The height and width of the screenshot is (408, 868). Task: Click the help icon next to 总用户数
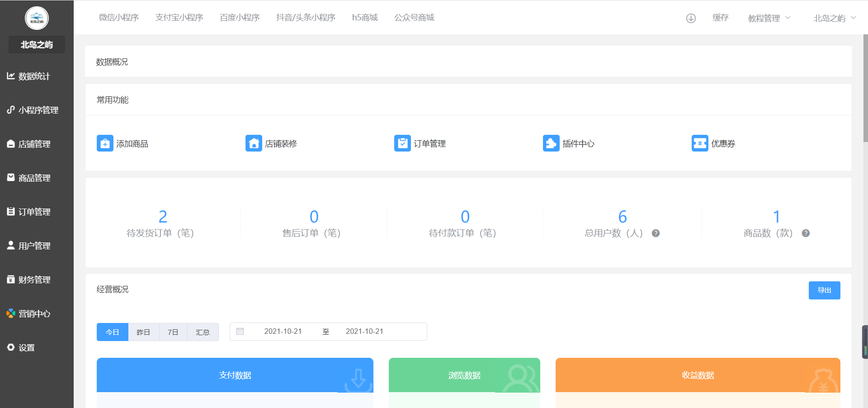point(656,233)
